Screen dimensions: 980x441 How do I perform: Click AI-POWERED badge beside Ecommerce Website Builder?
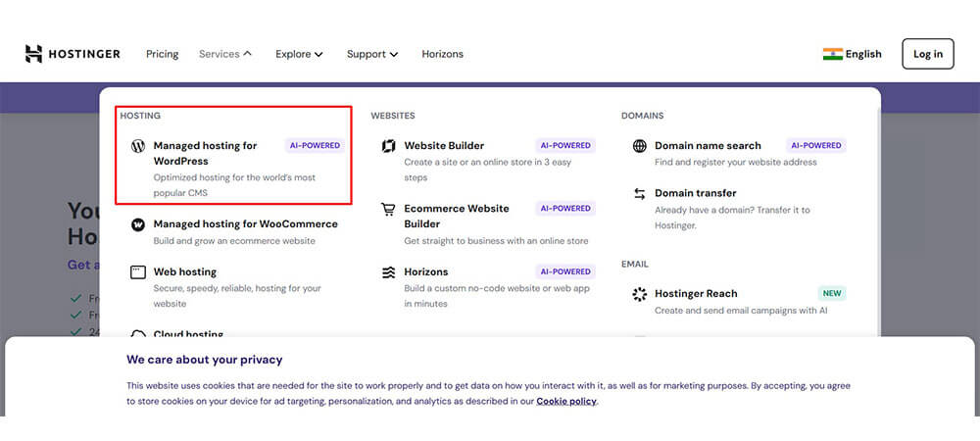coord(565,208)
